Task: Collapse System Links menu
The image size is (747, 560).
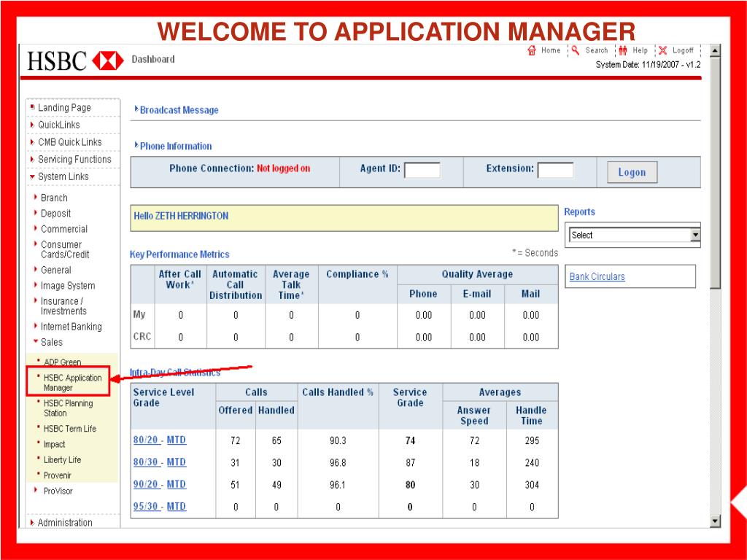Action: tap(63, 176)
